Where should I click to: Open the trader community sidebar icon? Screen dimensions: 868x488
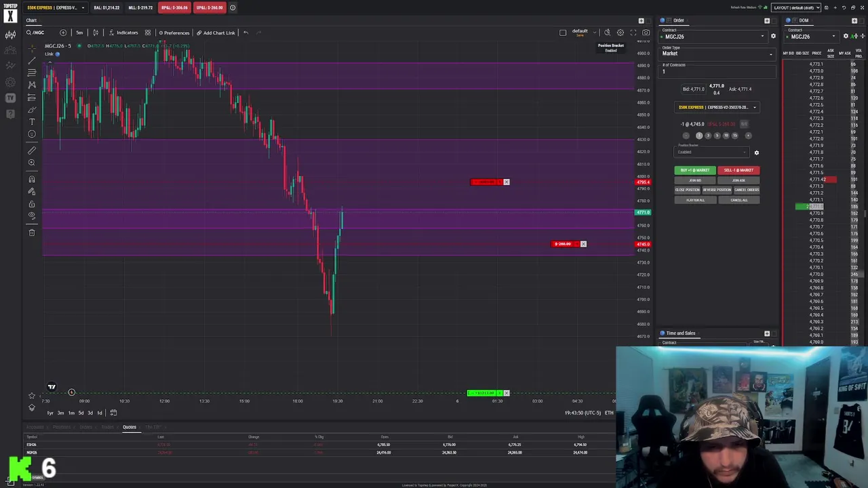pos(10,50)
